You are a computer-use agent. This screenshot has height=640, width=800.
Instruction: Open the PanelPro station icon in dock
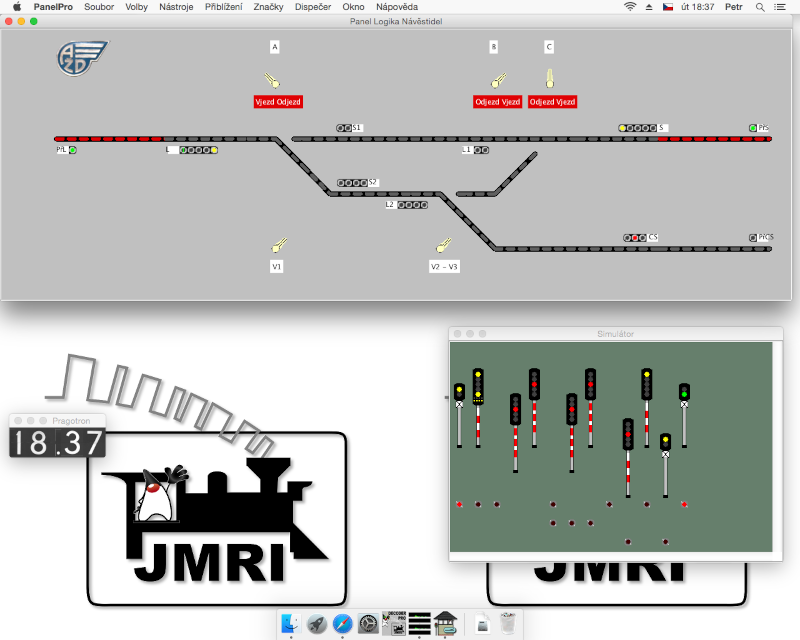coord(445,623)
